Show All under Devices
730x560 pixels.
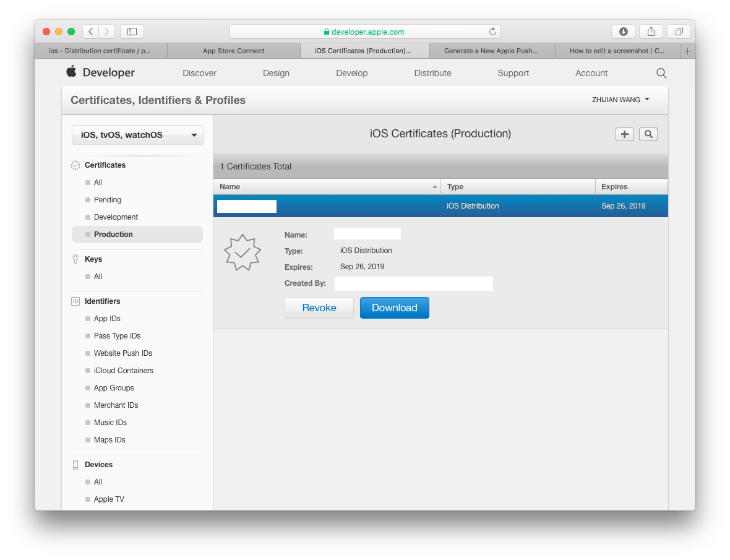coord(98,482)
